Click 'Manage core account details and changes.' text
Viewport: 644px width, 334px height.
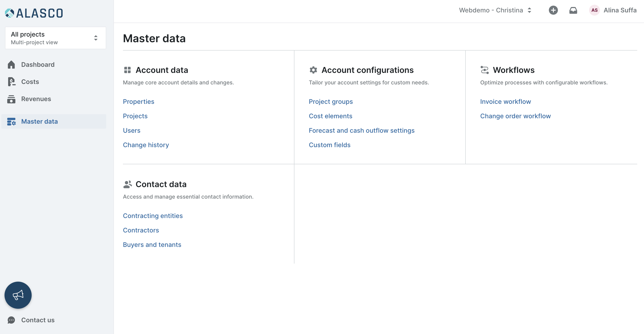179,83
